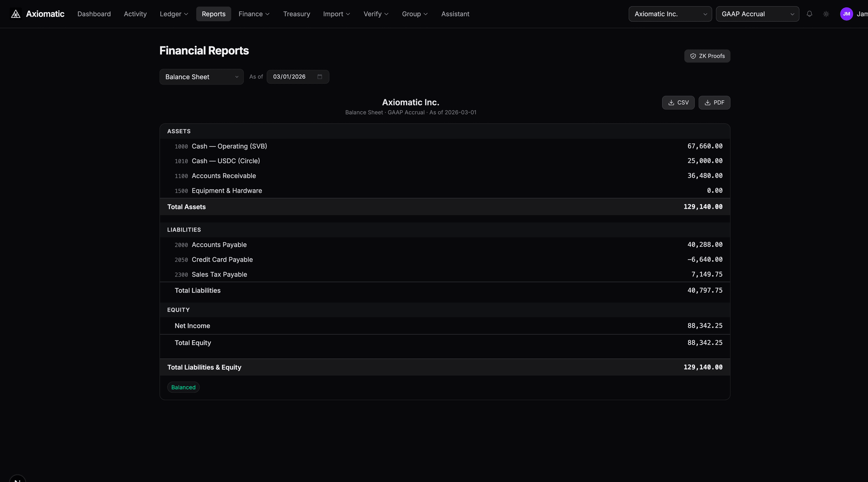Toggle the light/dark theme sun icon
The image size is (868, 482).
click(826, 14)
